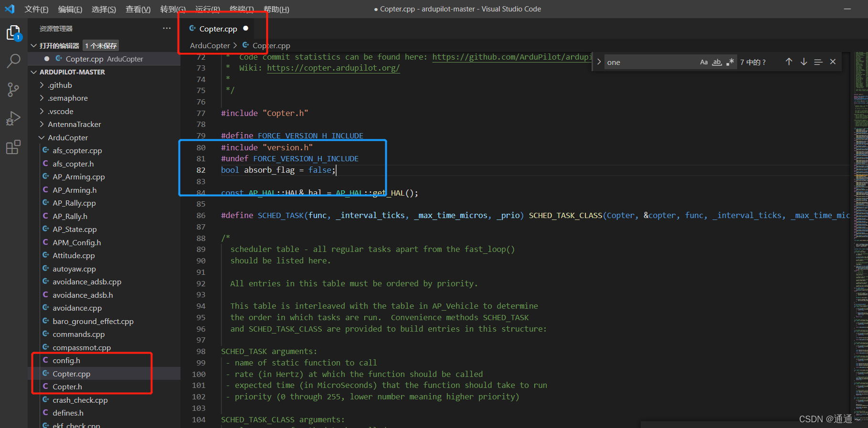The image size is (868, 428).
Task: Toggle Find in Selection option
Action: (x=818, y=62)
